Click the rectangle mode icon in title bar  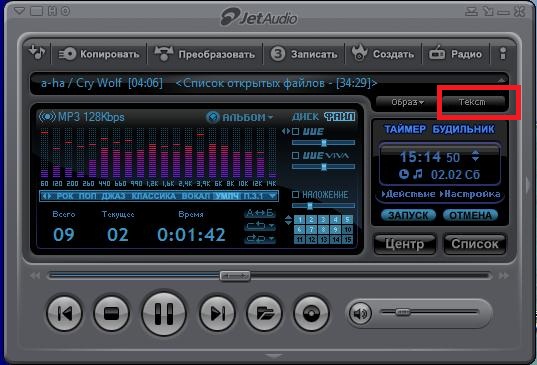point(36,11)
